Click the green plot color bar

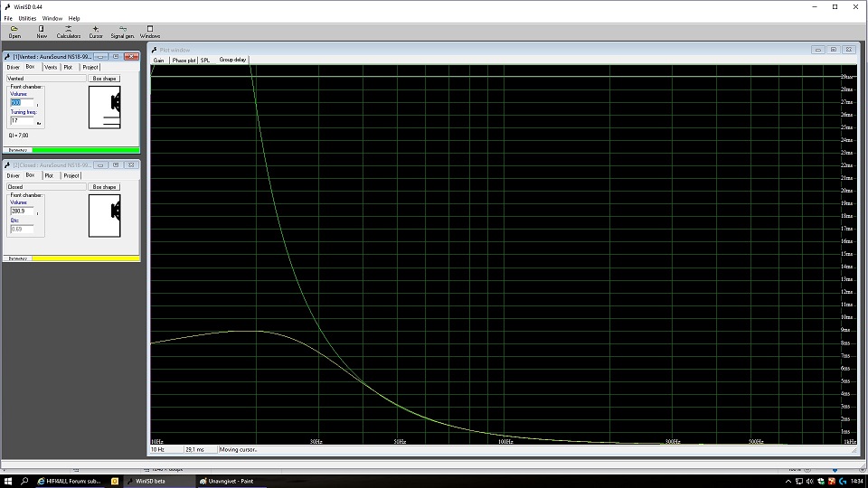coord(86,150)
